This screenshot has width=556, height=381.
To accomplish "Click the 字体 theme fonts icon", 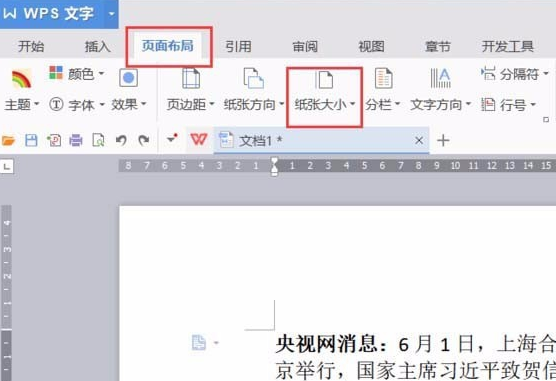I will point(56,104).
